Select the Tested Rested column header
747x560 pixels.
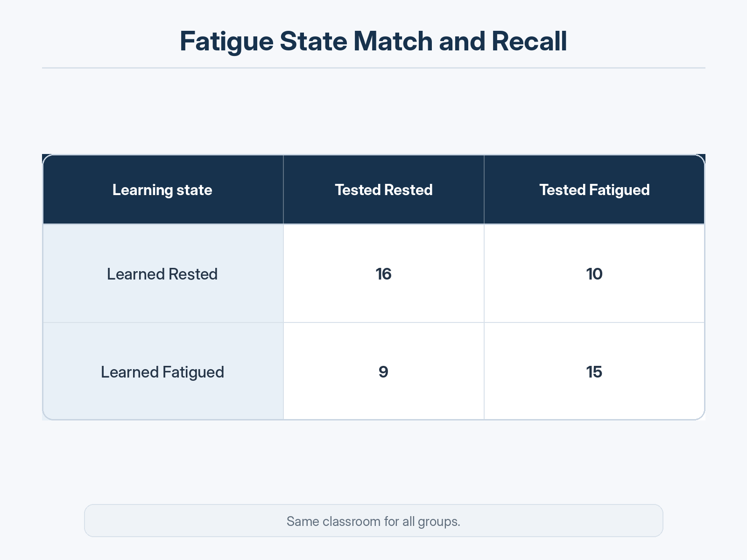point(384,189)
